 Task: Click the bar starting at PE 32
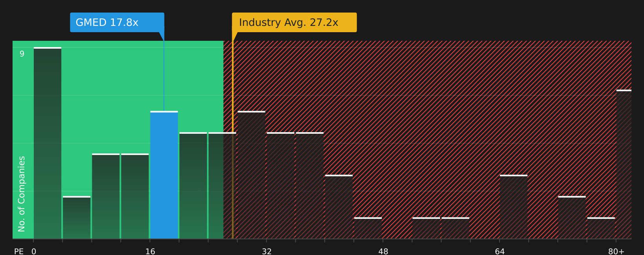click(281, 186)
